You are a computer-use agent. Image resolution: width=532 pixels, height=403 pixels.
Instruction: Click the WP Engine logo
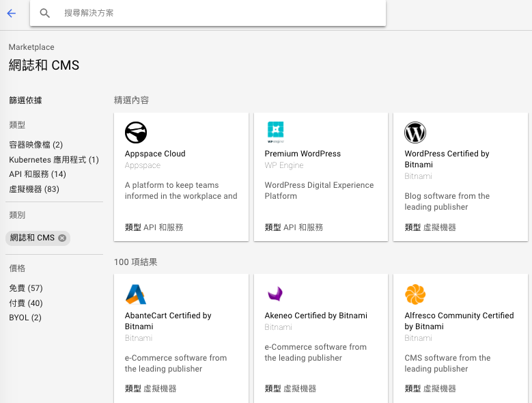click(275, 133)
